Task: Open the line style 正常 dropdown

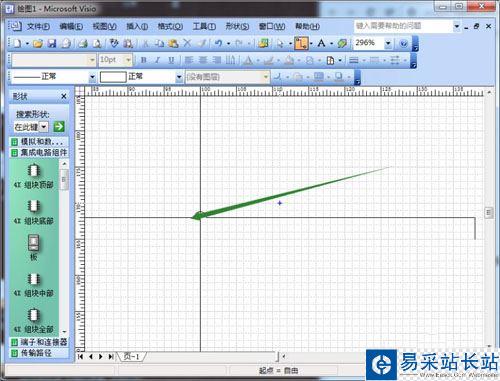Action: [92, 77]
